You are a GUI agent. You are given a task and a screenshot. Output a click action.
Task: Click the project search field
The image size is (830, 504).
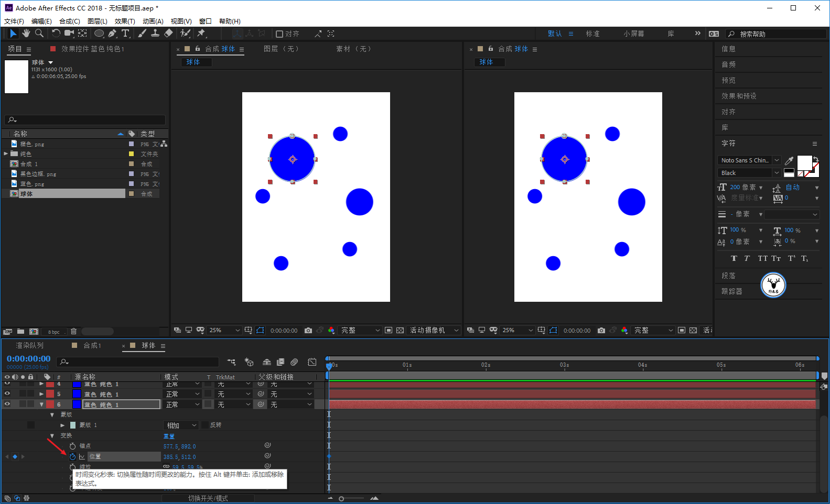point(85,120)
